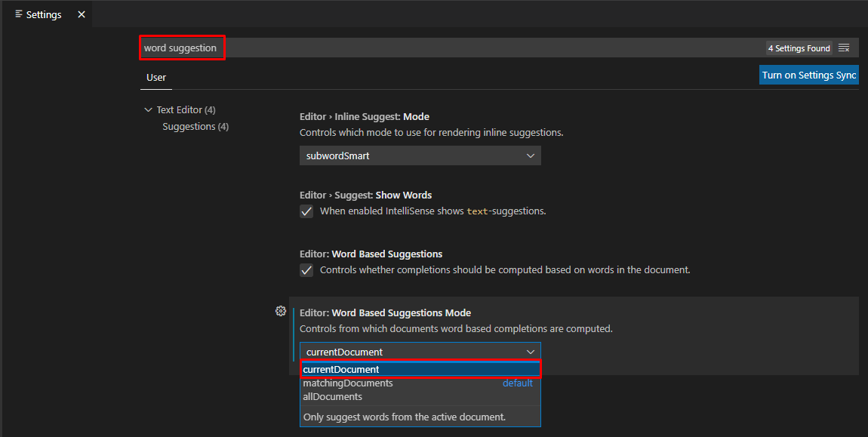Click the word suggestion search field
The image size is (868, 437).
(182, 47)
